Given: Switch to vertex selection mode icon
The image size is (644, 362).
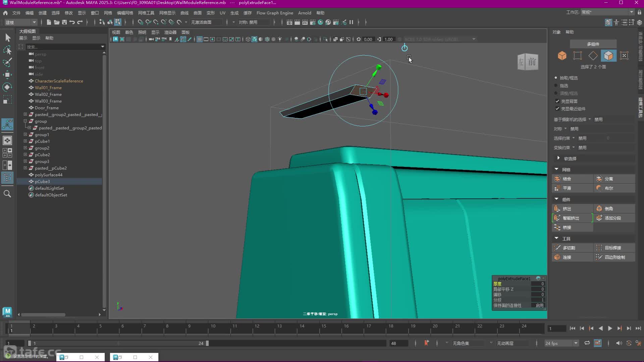Looking at the screenshot, I should 578,56.
